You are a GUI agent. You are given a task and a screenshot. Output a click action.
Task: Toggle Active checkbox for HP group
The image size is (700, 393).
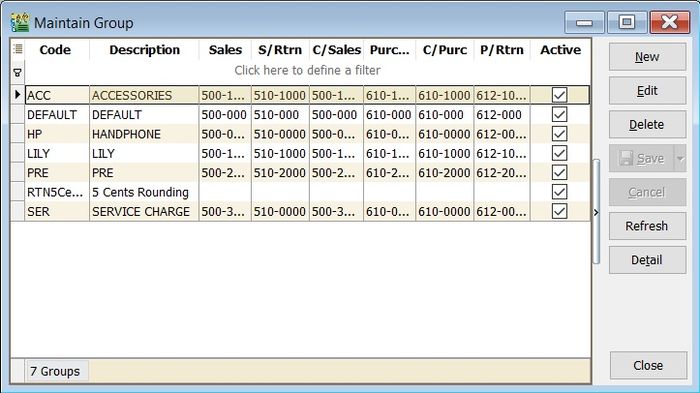[559, 134]
